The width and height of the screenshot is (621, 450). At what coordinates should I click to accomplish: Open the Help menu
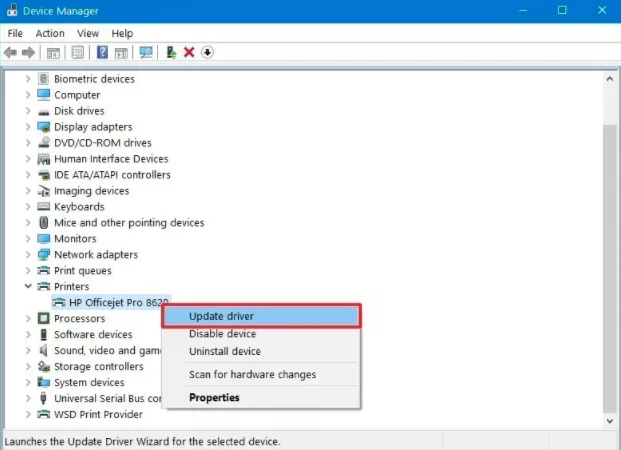tap(122, 33)
